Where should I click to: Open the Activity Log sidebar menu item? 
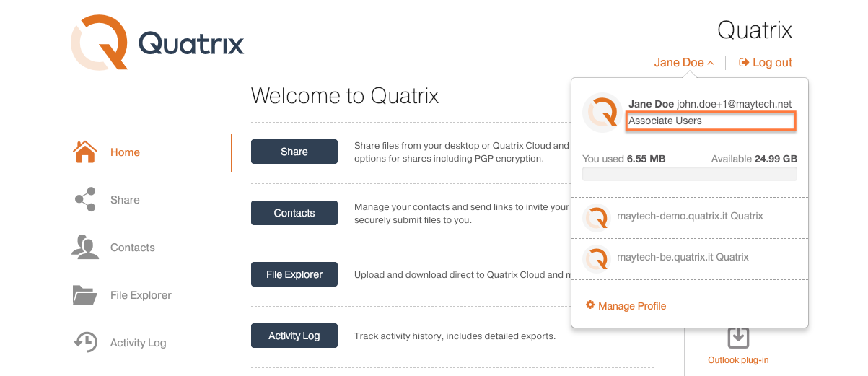tap(138, 343)
